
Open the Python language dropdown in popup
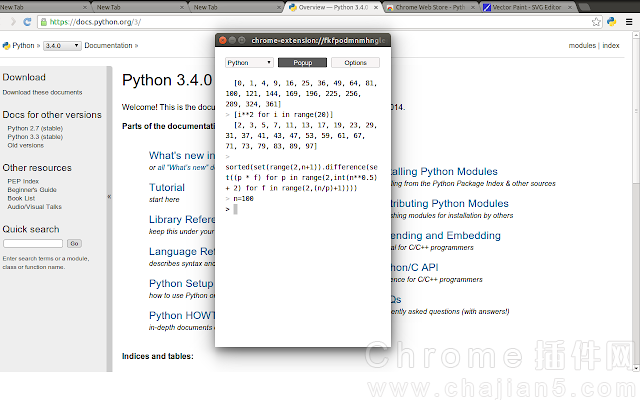click(x=249, y=62)
